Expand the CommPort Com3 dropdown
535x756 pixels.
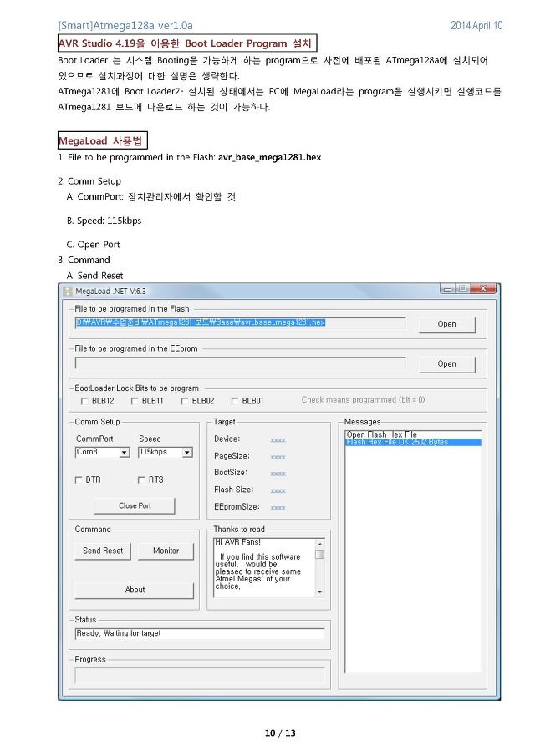[x=125, y=452]
